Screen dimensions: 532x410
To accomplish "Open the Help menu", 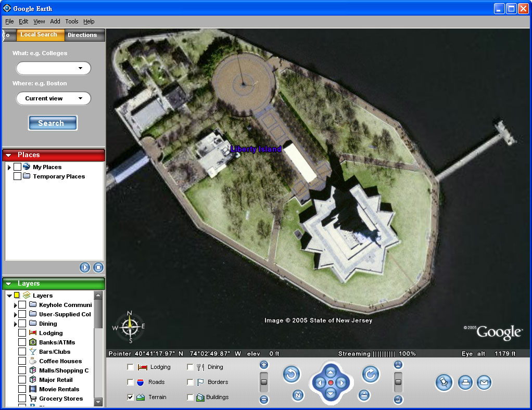I will [89, 21].
